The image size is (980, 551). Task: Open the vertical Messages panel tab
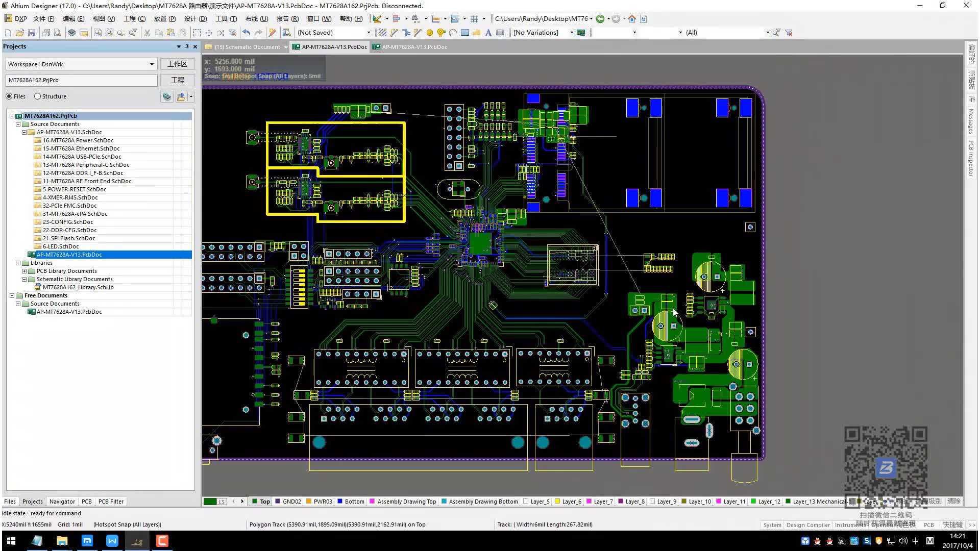tap(971, 121)
